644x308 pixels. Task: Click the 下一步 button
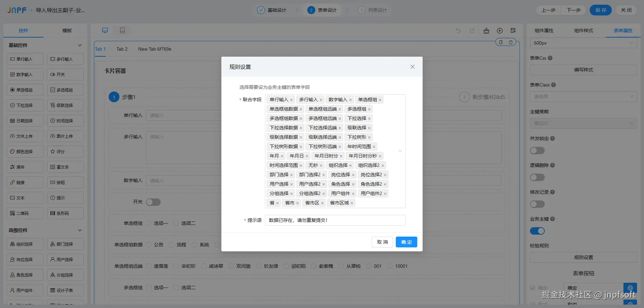click(x=574, y=10)
